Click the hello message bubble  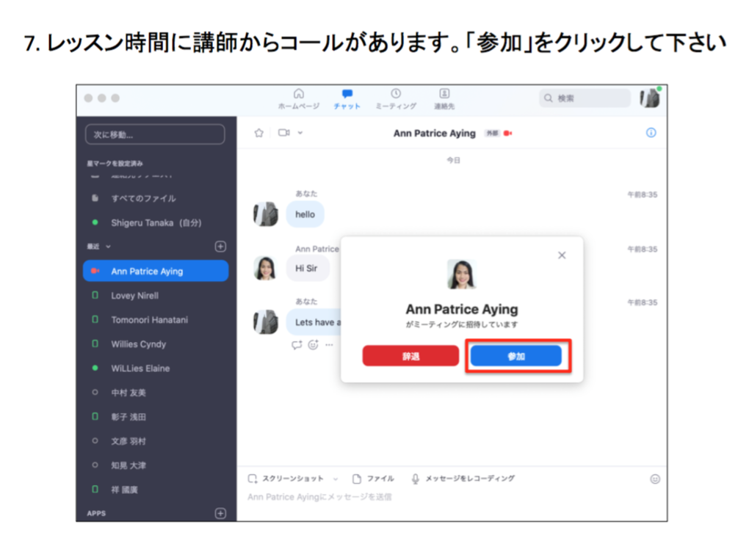click(305, 214)
